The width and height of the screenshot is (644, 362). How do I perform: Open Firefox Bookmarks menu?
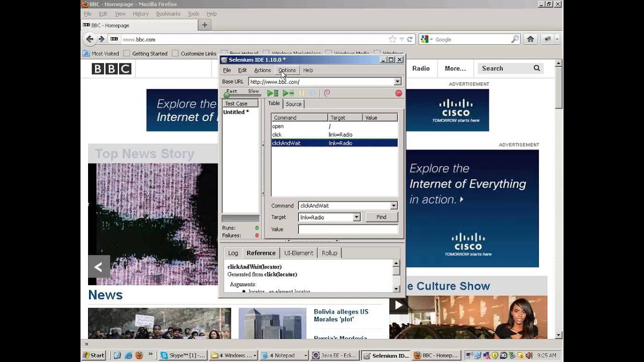click(x=168, y=14)
